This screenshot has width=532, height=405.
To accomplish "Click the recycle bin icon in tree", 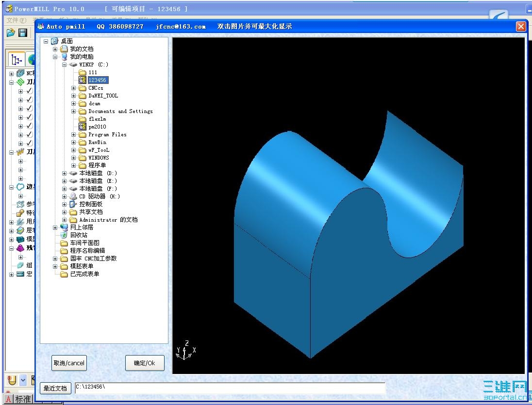I will pyautogui.click(x=64, y=235).
